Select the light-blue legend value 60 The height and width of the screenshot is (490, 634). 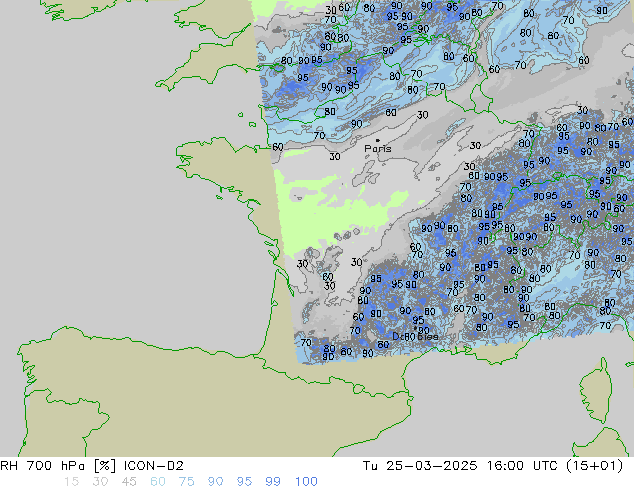158,482
